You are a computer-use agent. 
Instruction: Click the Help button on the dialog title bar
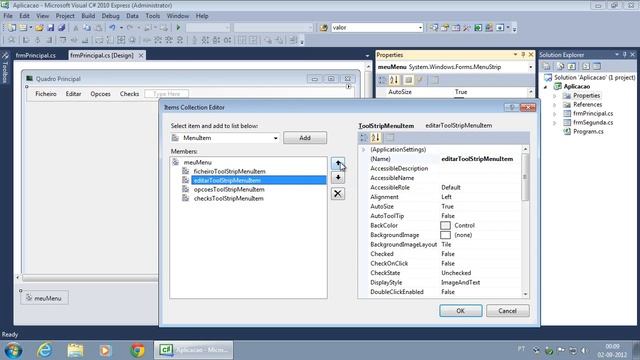click(x=511, y=107)
